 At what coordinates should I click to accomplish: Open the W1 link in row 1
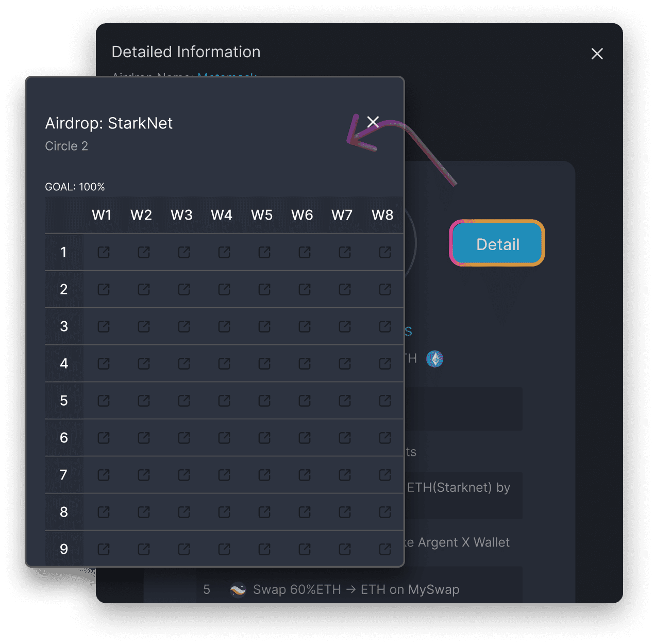pos(104,252)
